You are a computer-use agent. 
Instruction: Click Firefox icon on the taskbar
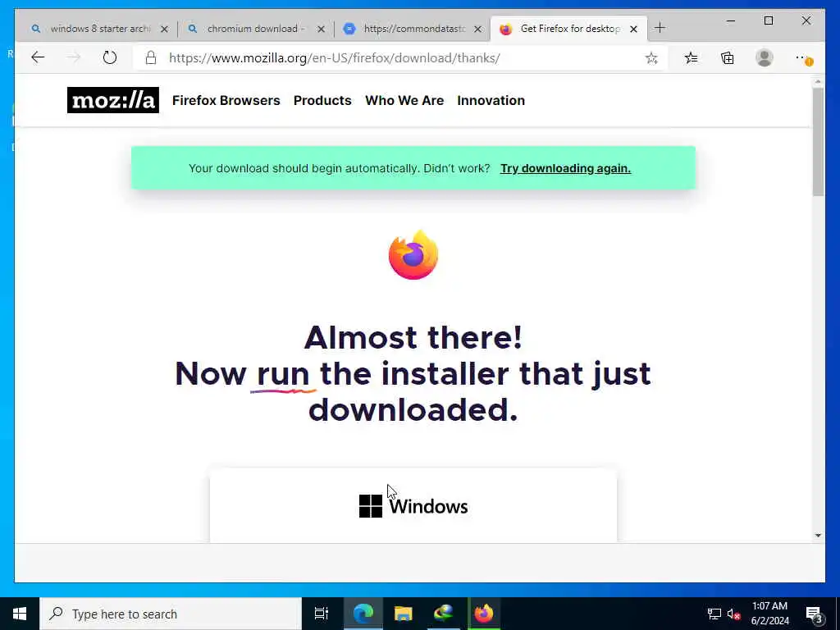pos(484,614)
